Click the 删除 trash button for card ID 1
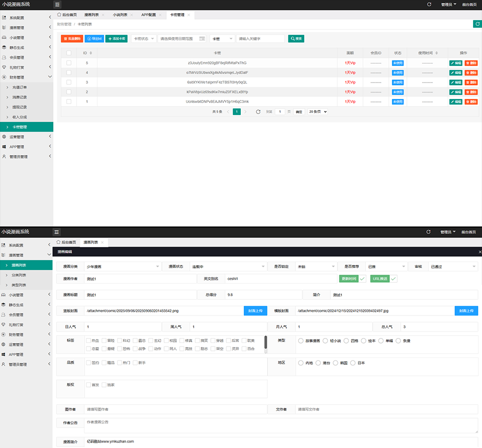 (471, 102)
